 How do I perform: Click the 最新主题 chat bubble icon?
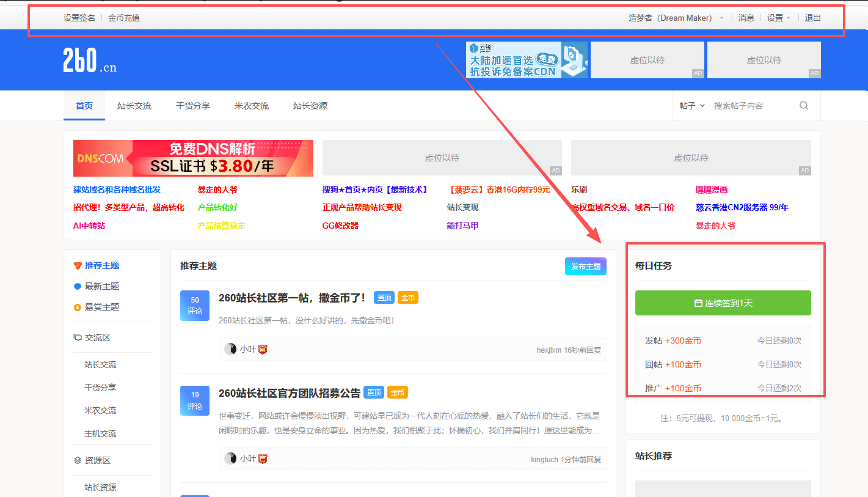pyautogui.click(x=78, y=287)
